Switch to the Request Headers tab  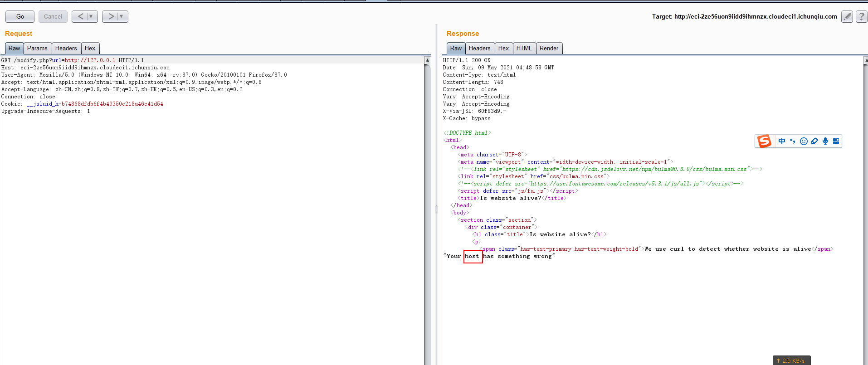66,49
